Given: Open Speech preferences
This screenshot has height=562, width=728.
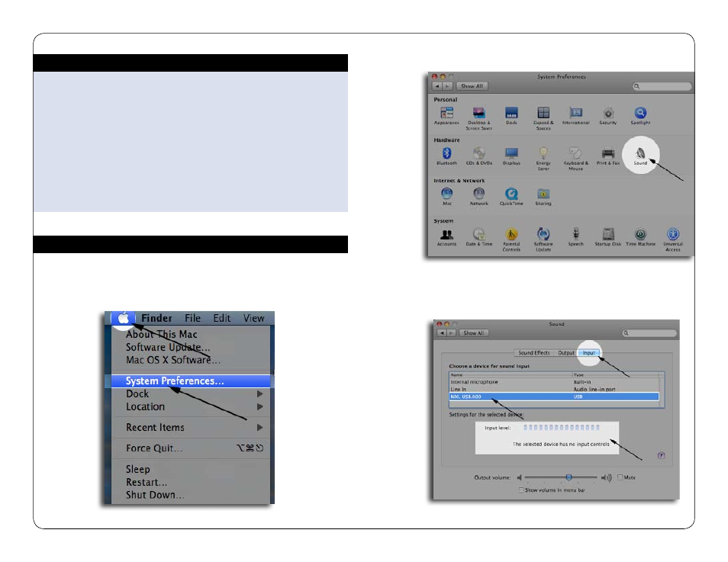Looking at the screenshot, I should tap(575, 236).
